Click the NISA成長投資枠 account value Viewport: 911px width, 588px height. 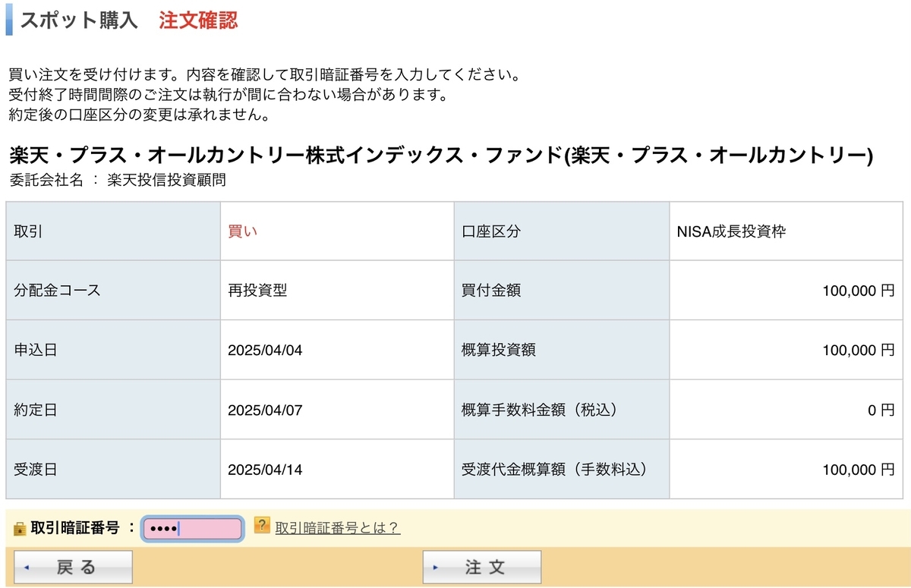pos(731,232)
